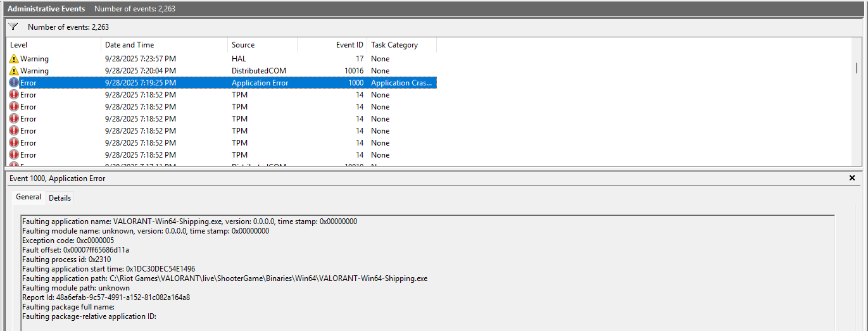Open the Details tab
The height and width of the screenshot is (331, 868).
60,197
